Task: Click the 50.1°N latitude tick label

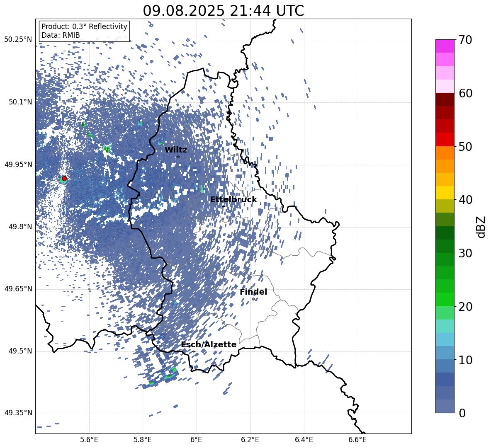Action: point(20,102)
